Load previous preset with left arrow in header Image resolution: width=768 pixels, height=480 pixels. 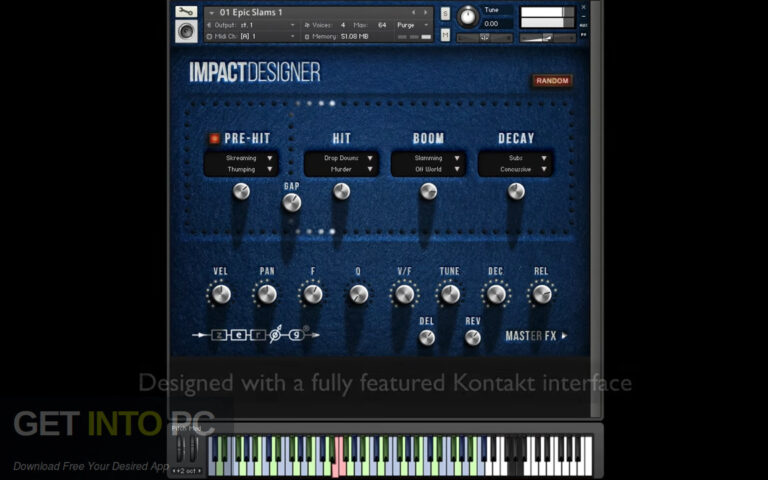[x=413, y=12]
